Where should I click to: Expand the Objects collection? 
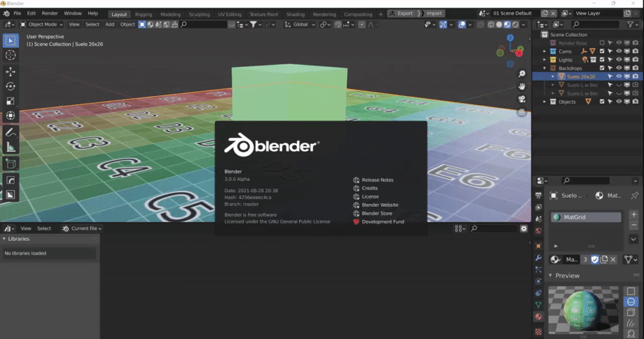pyautogui.click(x=545, y=101)
